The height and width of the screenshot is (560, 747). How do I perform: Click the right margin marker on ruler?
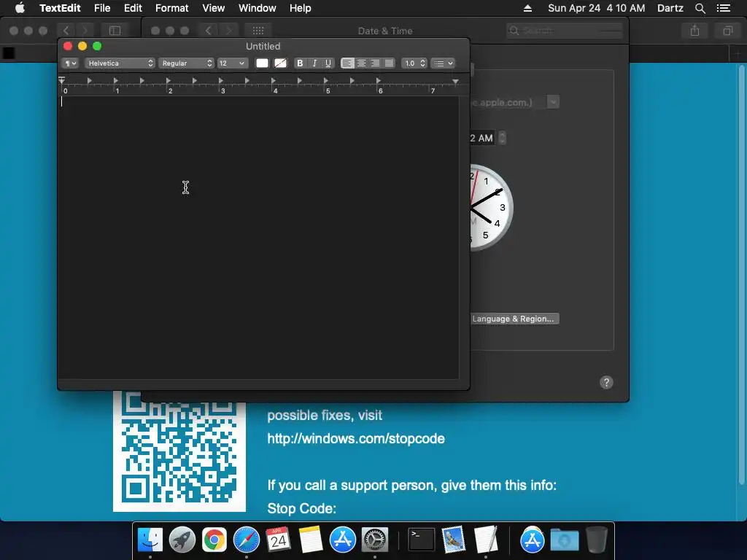(x=455, y=82)
